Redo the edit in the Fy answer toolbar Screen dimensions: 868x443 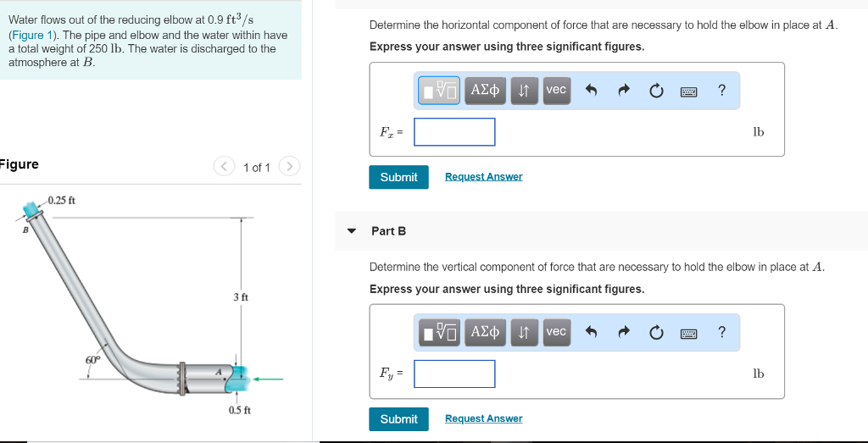pyautogui.click(x=624, y=332)
